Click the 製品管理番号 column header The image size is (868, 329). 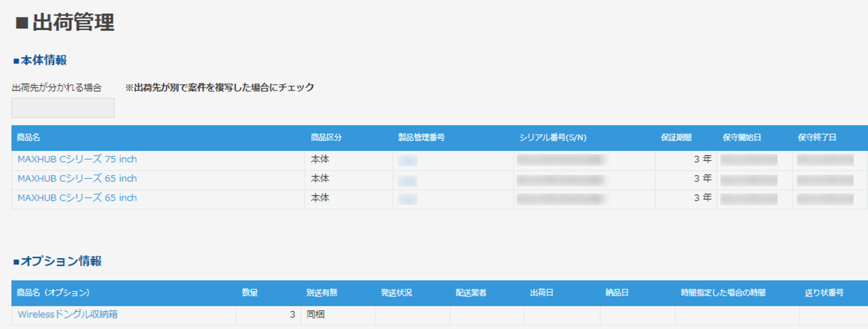tap(421, 138)
